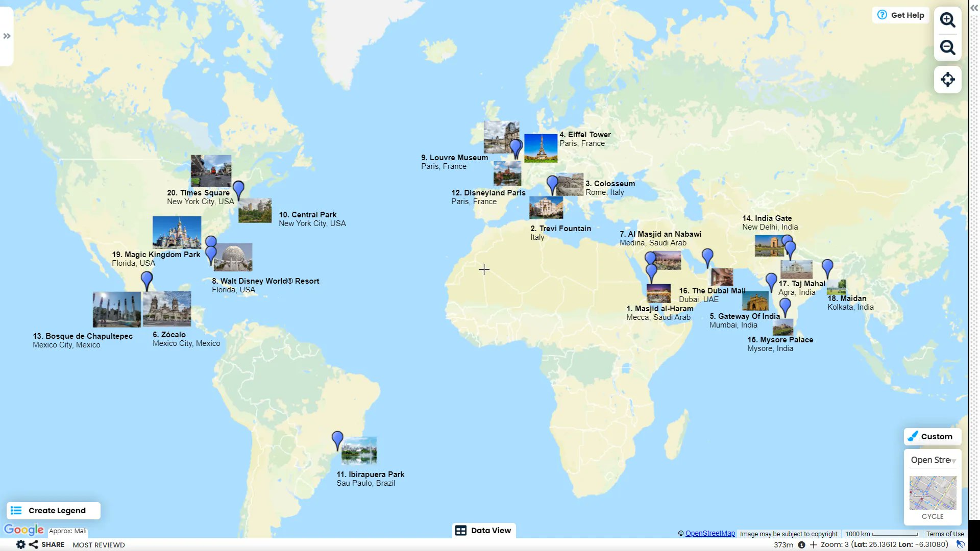
Task: Open the OpenStreetMap copyright link
Action: click(709, 533)
